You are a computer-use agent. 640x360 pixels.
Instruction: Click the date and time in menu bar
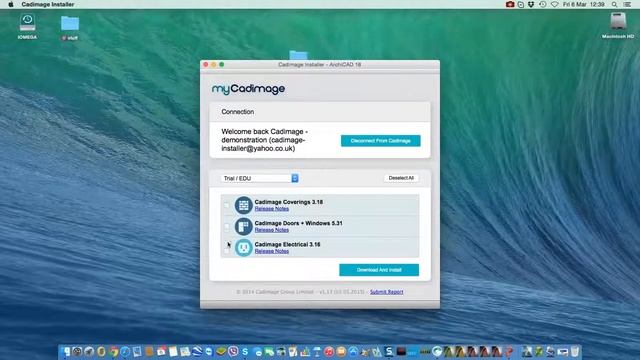pos(584,4)
